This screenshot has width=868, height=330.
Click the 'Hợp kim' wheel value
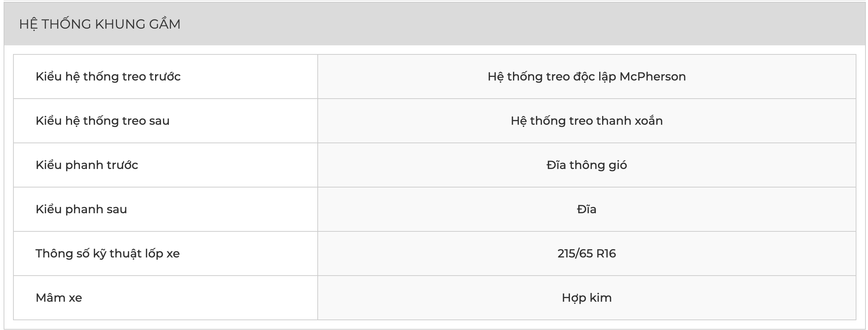587,298
